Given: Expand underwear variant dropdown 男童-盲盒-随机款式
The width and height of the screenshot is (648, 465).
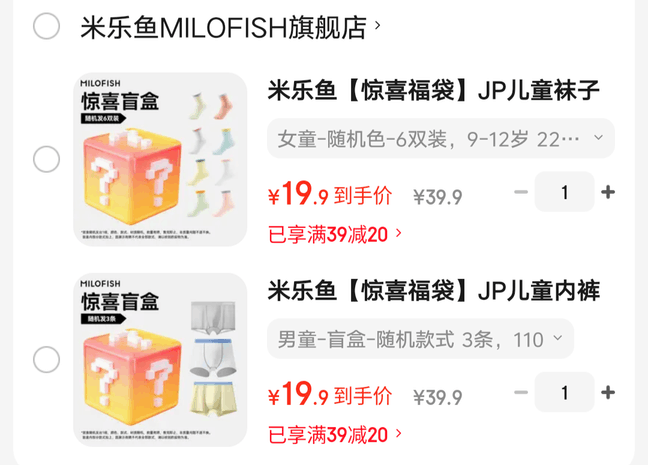Looking at the screenshot, I should click(420, 339).
